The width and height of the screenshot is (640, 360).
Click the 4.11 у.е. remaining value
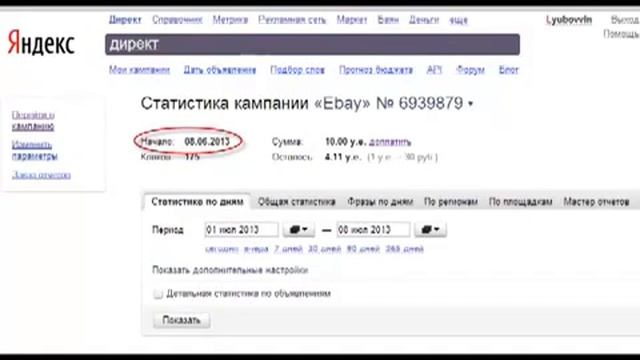(x=343, y=157)
